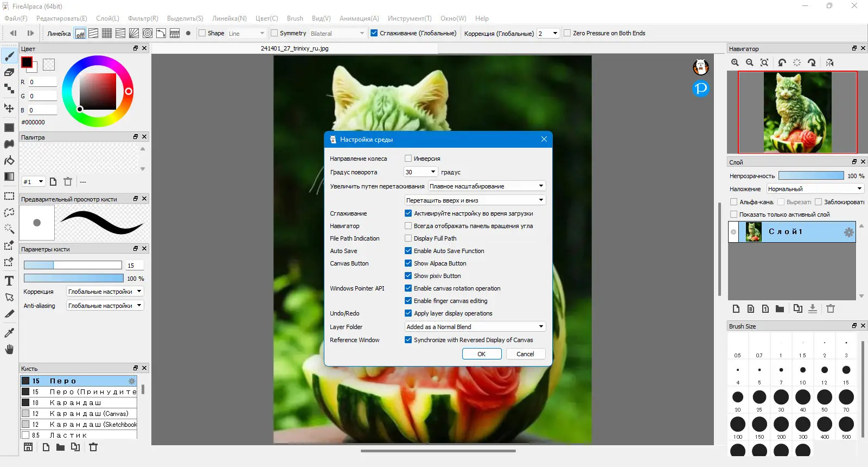The width and height of the screenshot is (868, 467).
Task: Zoom out using Navigator magnifier minus
Action: 750,63
